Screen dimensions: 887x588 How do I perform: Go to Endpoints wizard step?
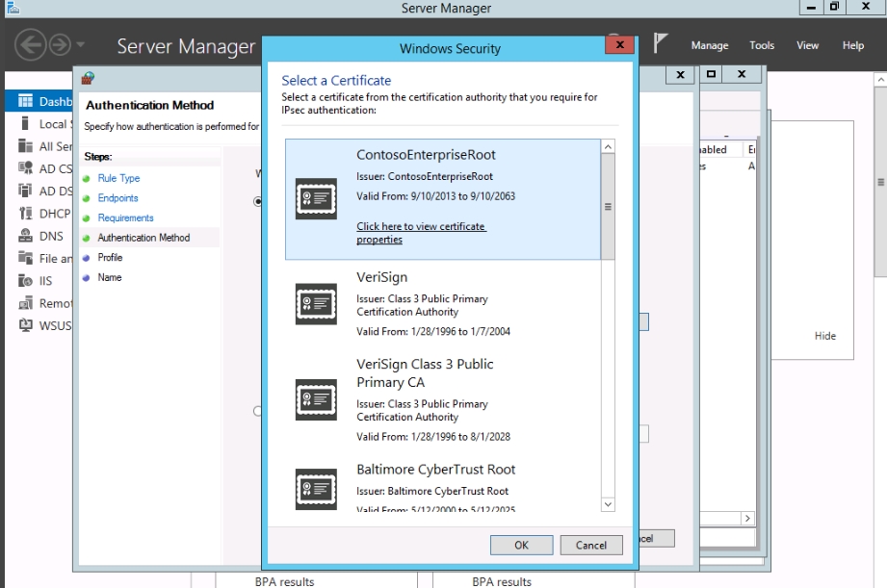(117, 198)
